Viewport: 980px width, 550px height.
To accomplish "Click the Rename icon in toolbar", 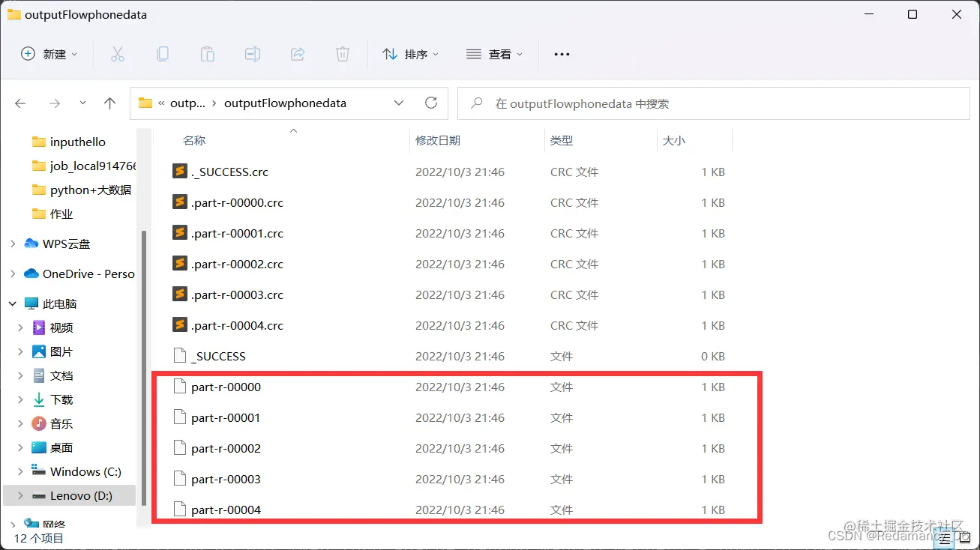I will tap(253, 54).
